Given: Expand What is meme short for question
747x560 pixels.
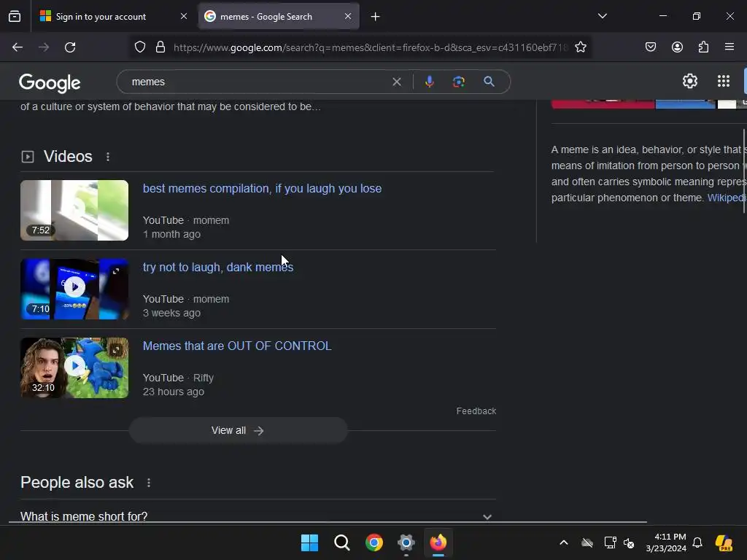Looking at the screenshot, I should pyautogui.click(x=258, y=516).
